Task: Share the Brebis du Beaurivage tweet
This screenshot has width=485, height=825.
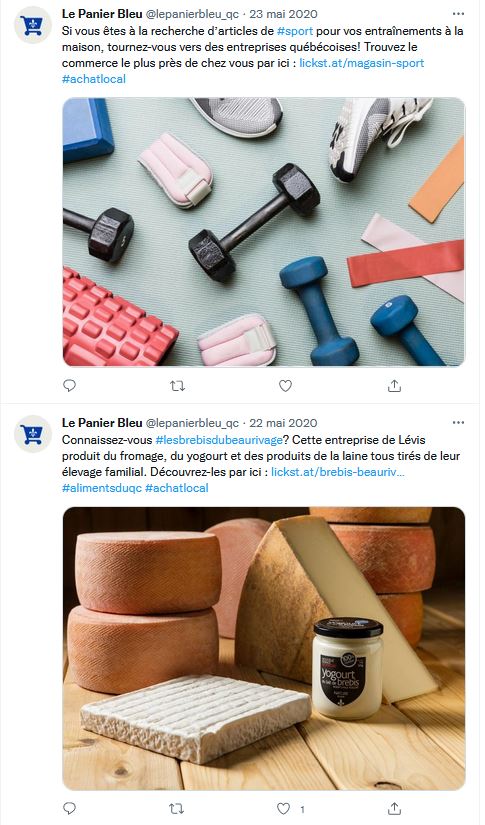Action: click(394, 808)
